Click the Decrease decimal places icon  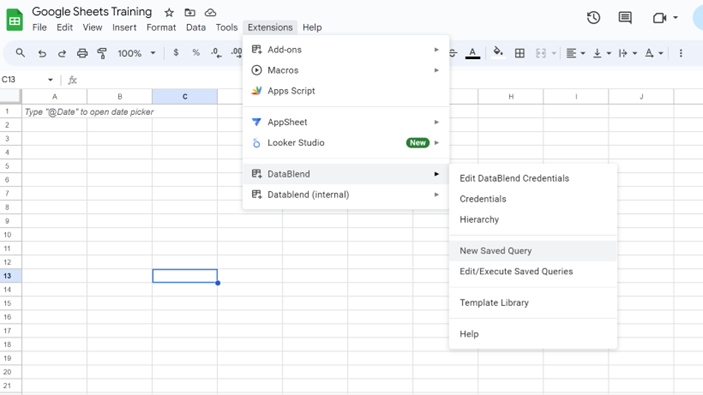click(x=216, y=53)
